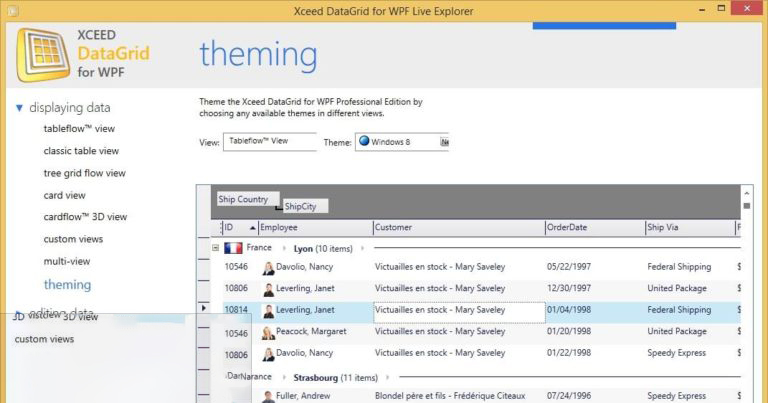Click the ShipCity group-by chip

tap(306, 206)
